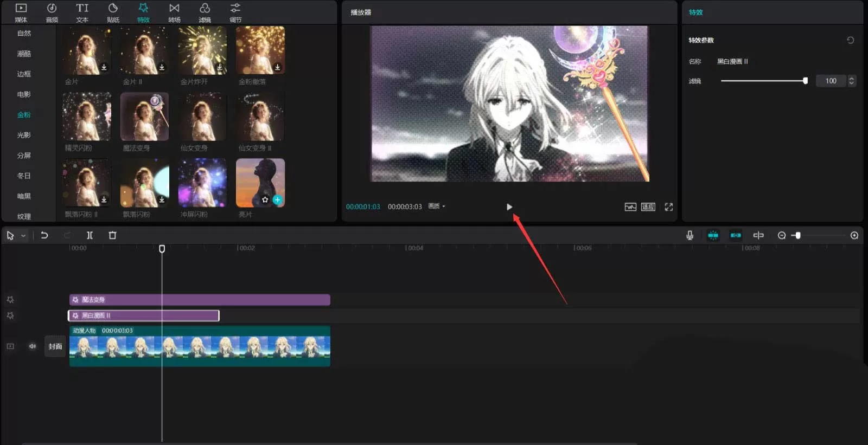Choose the 电影 effect category

tap(24, 94)
